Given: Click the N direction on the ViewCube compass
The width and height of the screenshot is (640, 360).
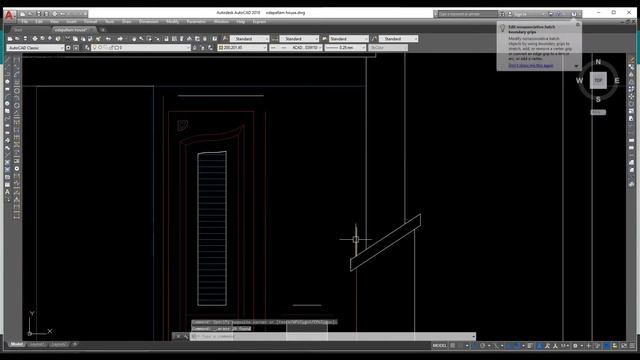Looking at the screenshot, I should coord(598,62).
